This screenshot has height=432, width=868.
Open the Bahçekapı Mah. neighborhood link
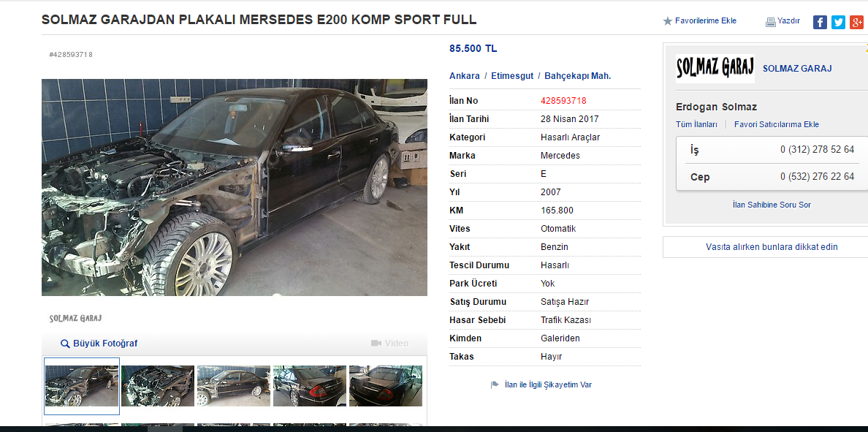[578, 76]
